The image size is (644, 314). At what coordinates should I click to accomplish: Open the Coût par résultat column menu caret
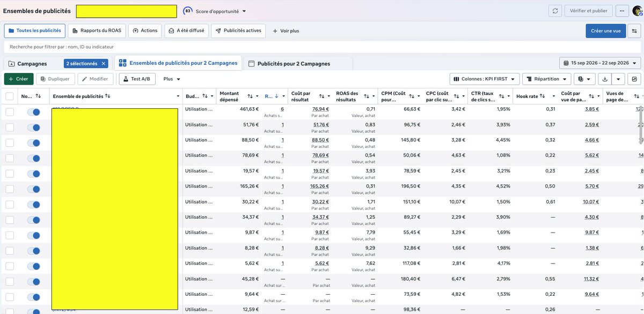[x=329, y=96]
